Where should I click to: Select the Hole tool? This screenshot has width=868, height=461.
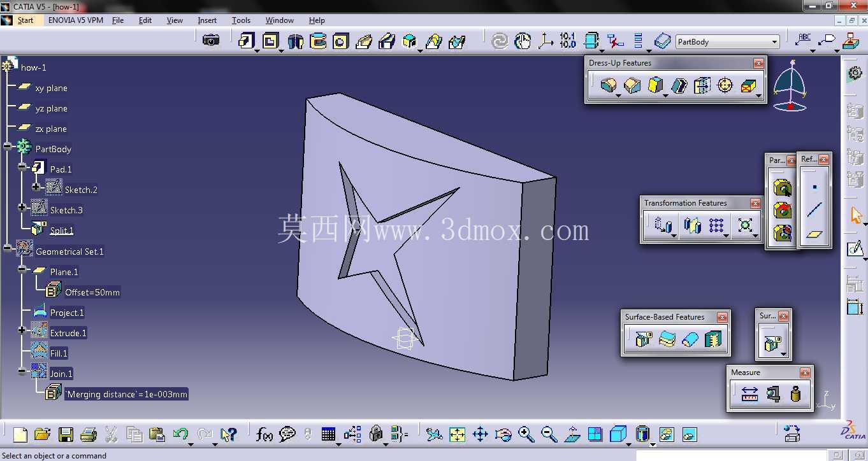coord(341,41)
